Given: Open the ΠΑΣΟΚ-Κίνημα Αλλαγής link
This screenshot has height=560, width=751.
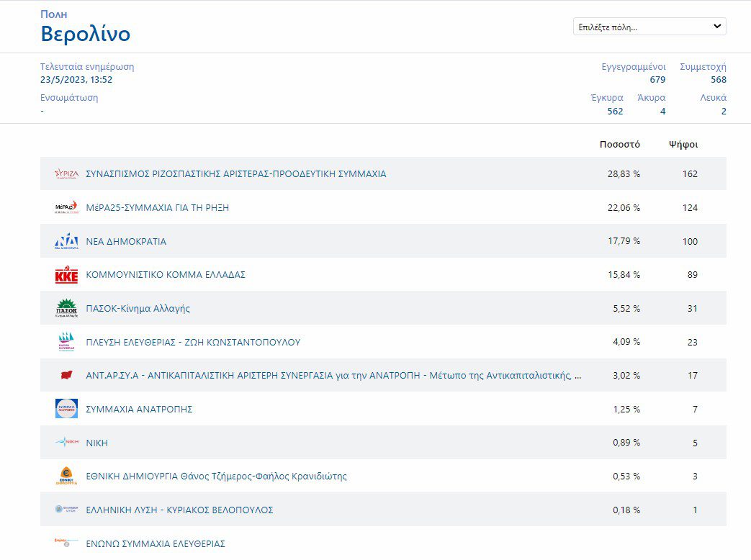Looking at the screenshot, I should coord(138,309).
